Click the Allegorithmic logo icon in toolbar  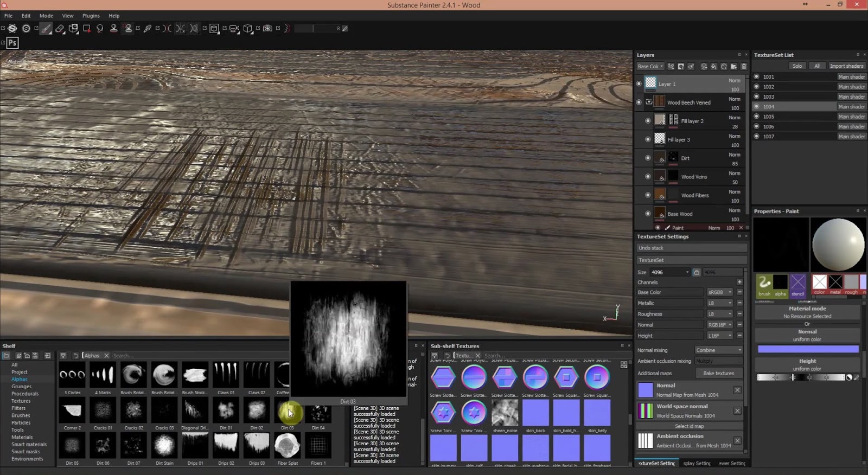click(x=12, y=29)
